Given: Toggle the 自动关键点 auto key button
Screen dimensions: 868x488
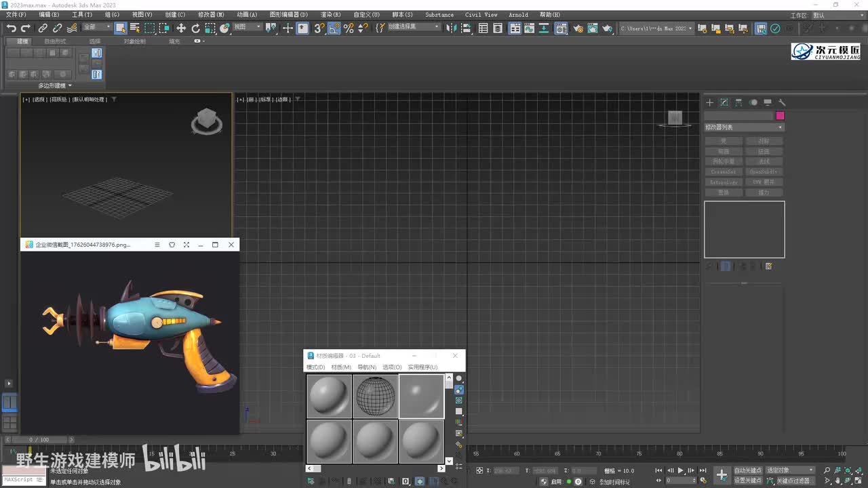Looking at the screenshot, I should (748, 470).
